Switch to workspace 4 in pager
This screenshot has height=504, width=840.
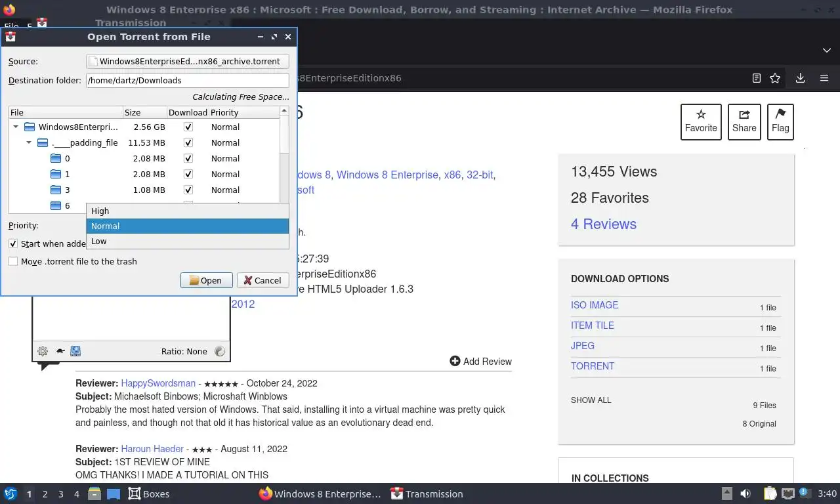coord(76,493)
